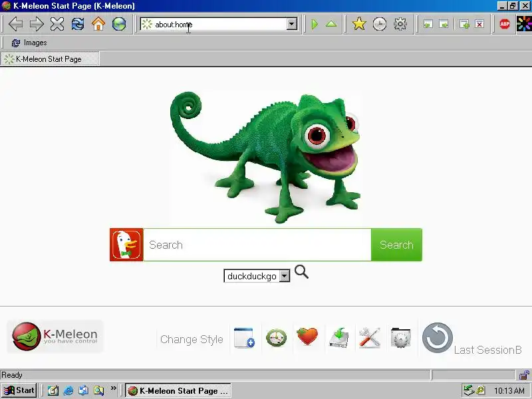Go back with the Back arrow
The height and width of the screenshot is (399, 532).
click(x=15, y=24)
